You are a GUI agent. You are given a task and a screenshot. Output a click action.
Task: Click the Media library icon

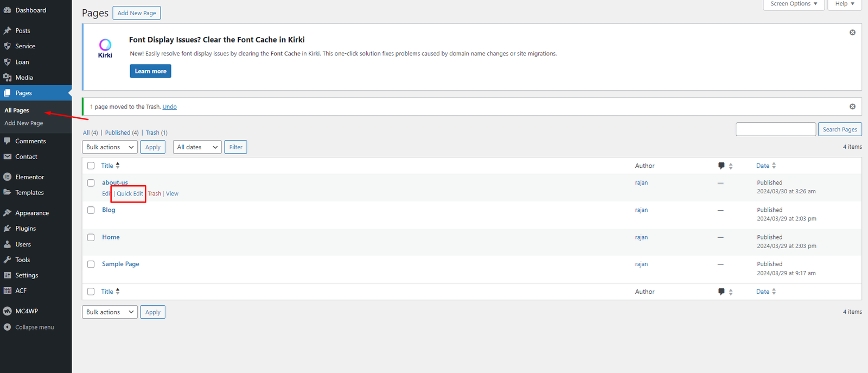[x=8, y=78]
